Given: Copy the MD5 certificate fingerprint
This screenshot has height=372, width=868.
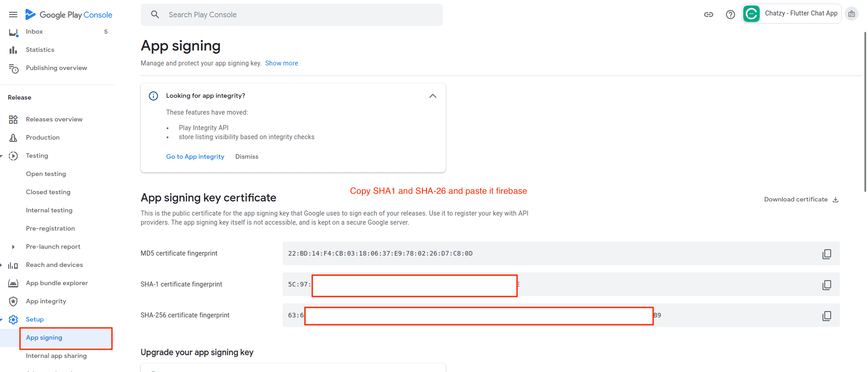Looking at the screenshot, I should [827, 254].
